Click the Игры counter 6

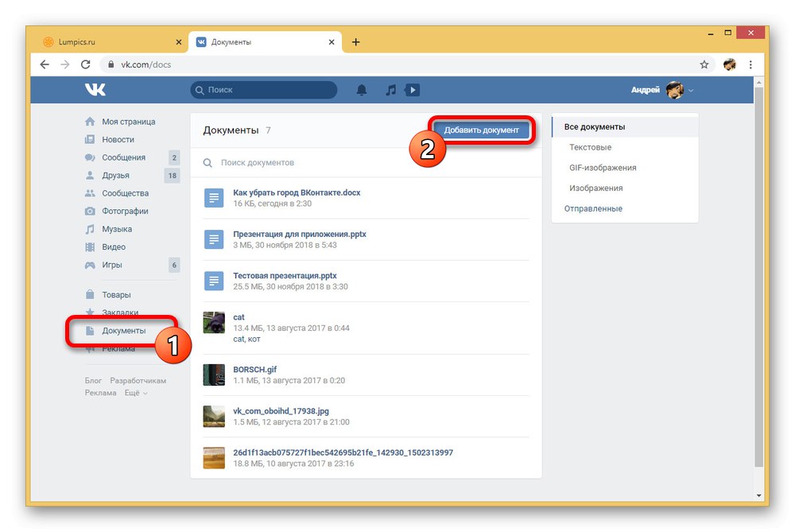coord(174,265)
